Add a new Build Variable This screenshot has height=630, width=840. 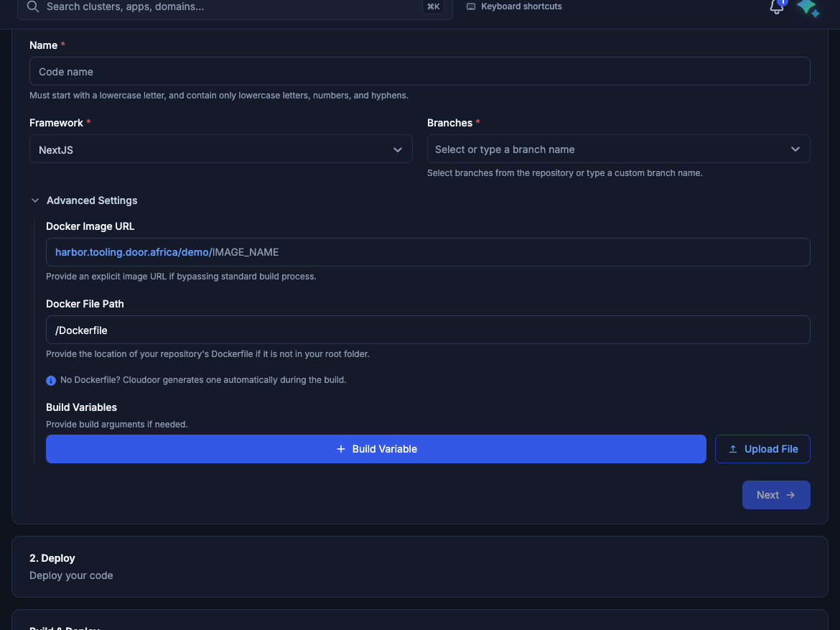pyautogui.click(x=375, y=449)
